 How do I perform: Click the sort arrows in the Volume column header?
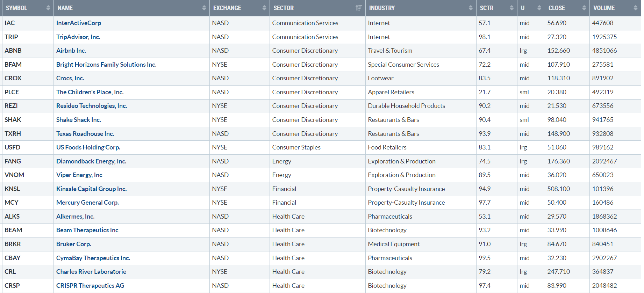(x=635, y=8)
